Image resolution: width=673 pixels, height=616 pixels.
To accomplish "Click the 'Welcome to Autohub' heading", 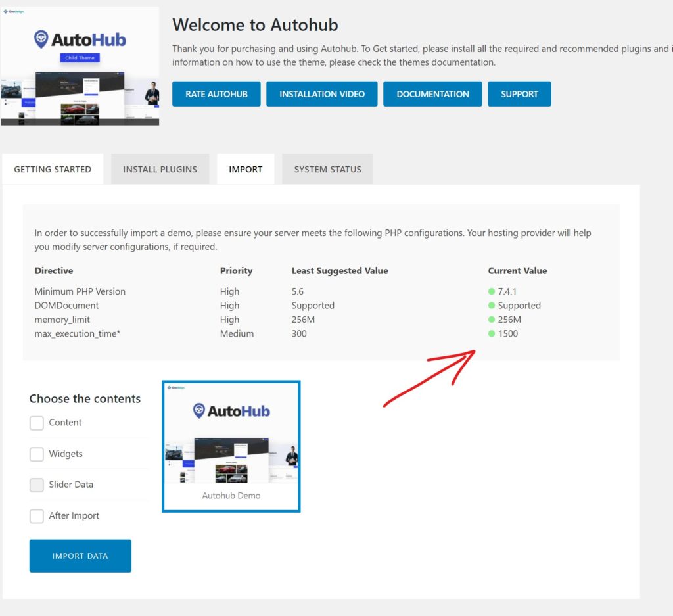I will point(256,25).
